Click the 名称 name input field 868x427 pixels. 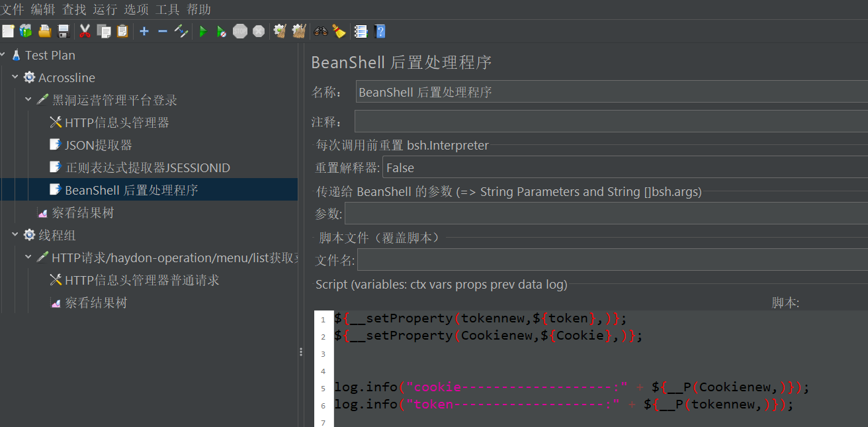(x=612, y=92)
